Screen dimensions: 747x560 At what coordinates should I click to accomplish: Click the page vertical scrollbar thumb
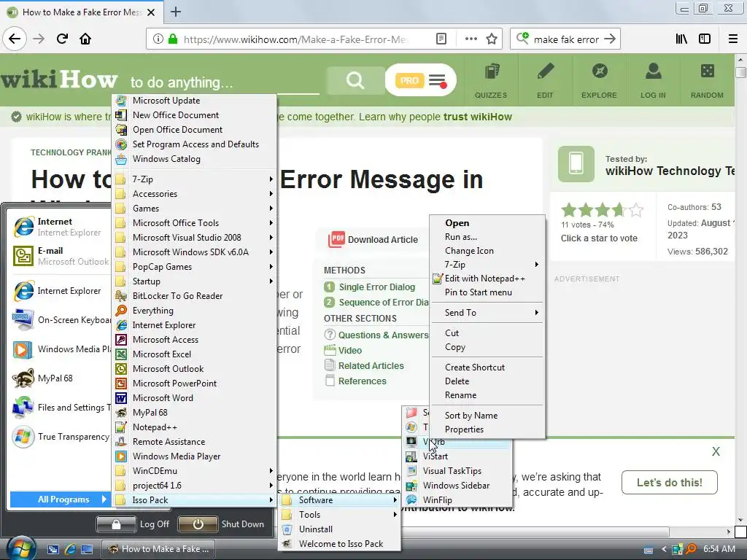[x=740, y=72]
